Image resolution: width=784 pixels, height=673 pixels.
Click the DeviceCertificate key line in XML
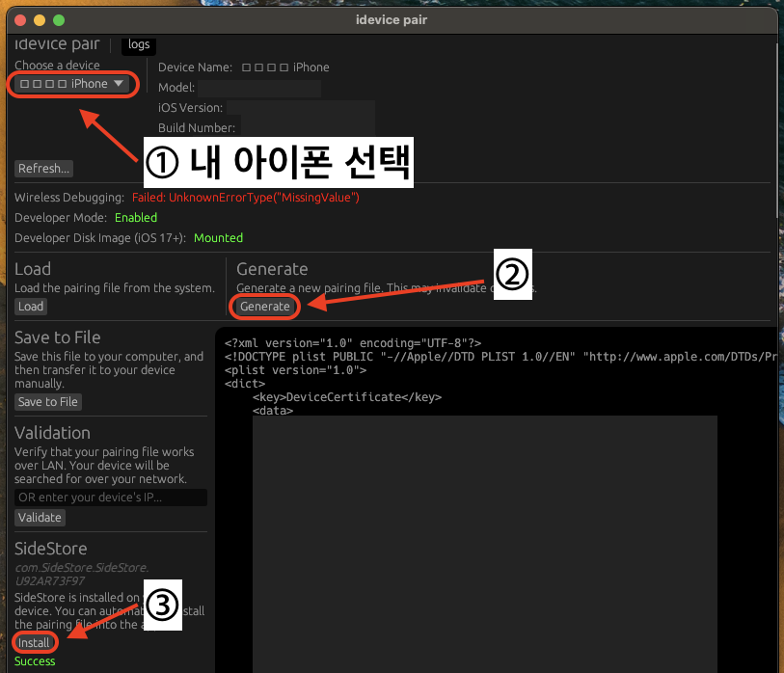(347, 397)
